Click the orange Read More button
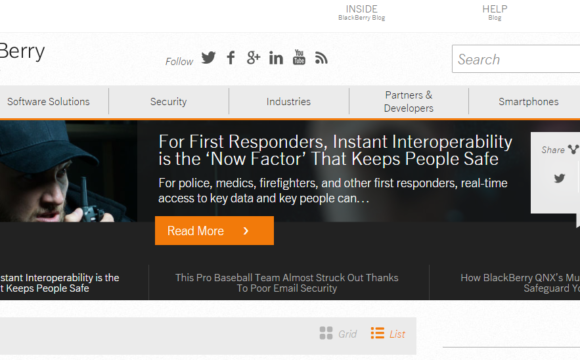Screen dimensions: 580x360 pyautogui.click(x=215, y=231)
